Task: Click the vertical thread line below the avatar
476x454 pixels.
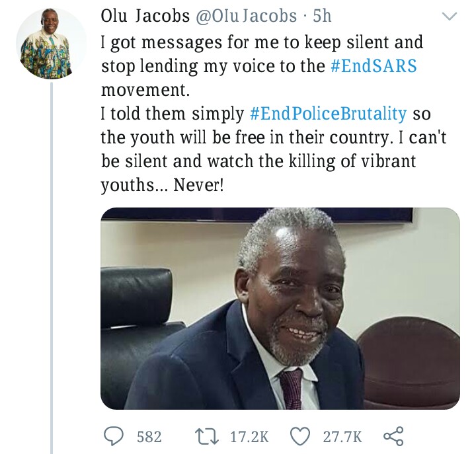Action: pos(51,264)
